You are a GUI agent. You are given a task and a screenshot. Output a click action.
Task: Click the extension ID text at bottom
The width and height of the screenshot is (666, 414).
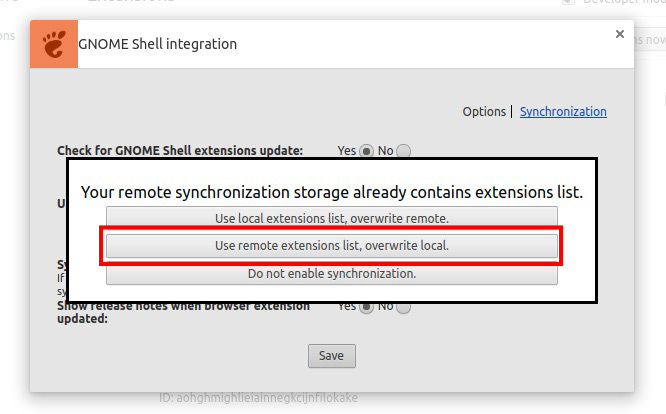[x=258, y=397]
